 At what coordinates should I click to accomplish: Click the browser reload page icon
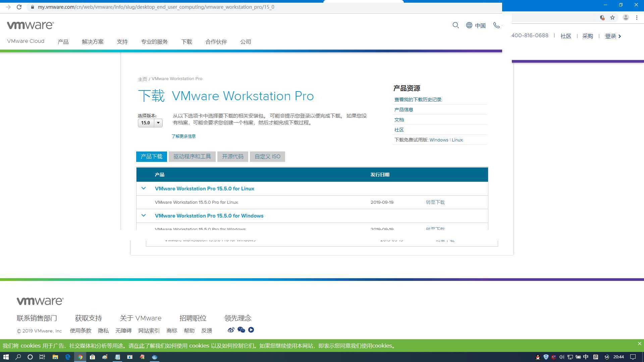[x=19, y=7]
